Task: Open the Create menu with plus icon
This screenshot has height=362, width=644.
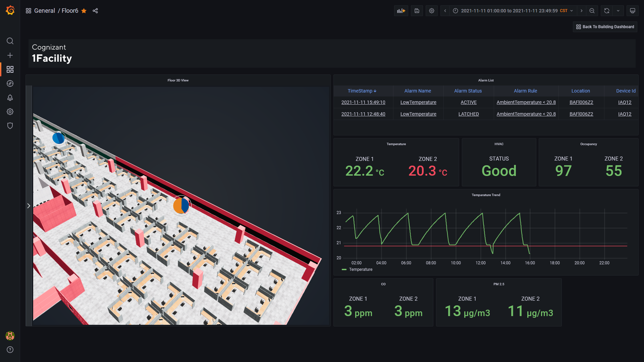Action: point(10,55)
